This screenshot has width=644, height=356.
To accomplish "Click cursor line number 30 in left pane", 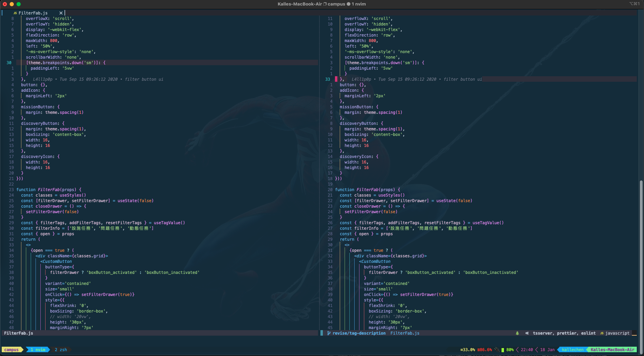I will pyautogui.click(x=9, y=63).
